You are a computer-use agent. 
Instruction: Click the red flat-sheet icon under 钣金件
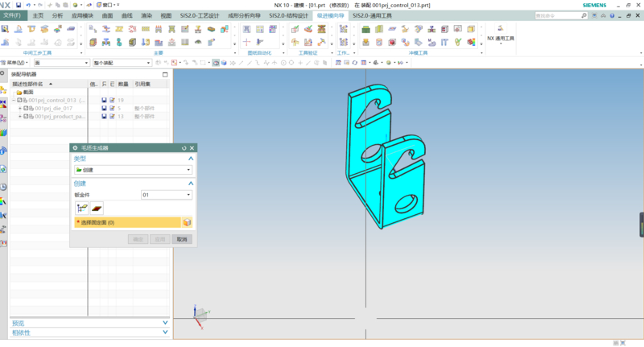point(97,209)
